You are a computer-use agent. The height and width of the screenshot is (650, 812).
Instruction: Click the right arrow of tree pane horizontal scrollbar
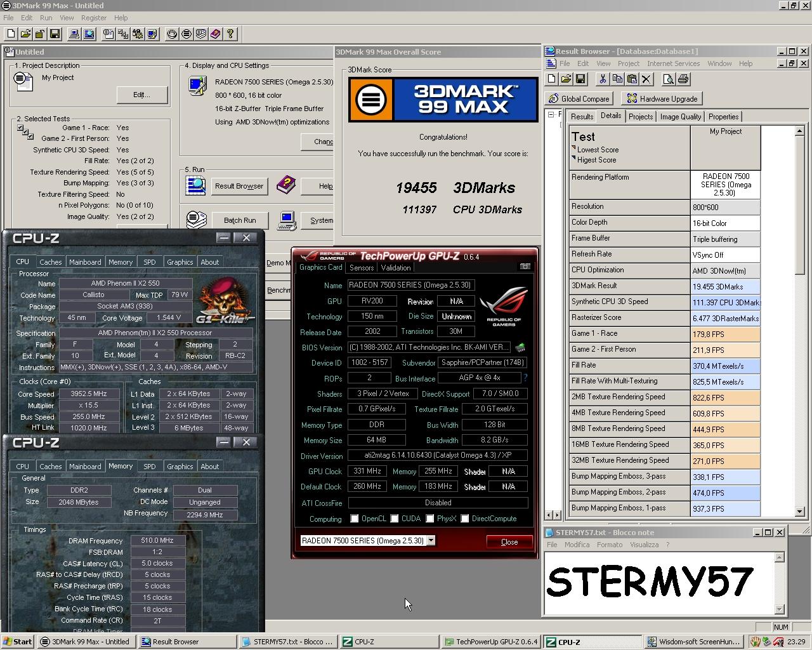(556, 515)
